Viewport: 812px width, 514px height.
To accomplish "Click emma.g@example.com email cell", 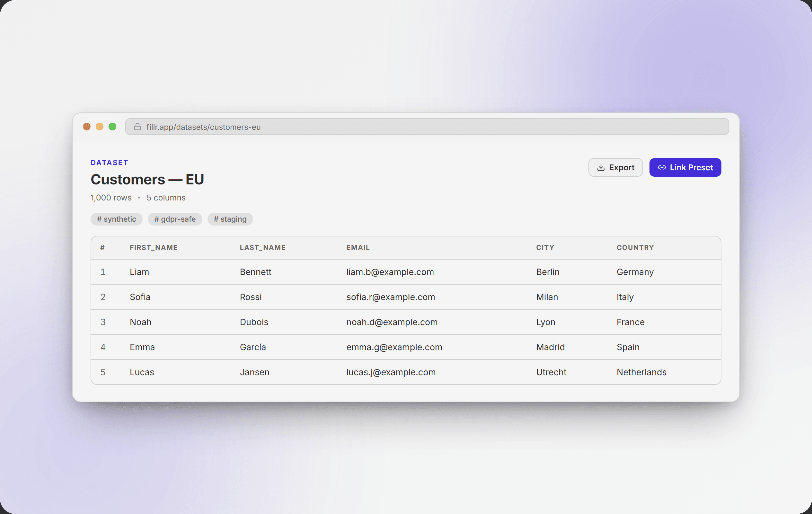I will pos(394,347).
